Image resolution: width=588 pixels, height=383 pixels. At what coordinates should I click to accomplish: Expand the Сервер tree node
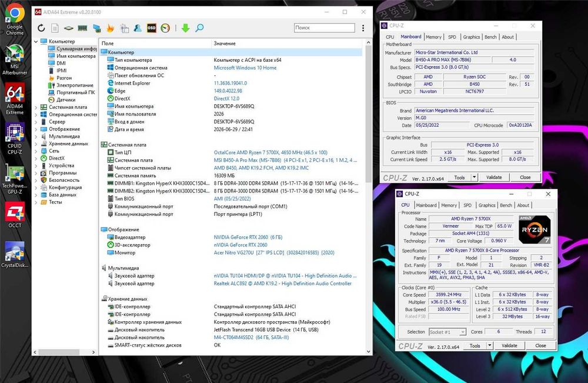(36, 122)
